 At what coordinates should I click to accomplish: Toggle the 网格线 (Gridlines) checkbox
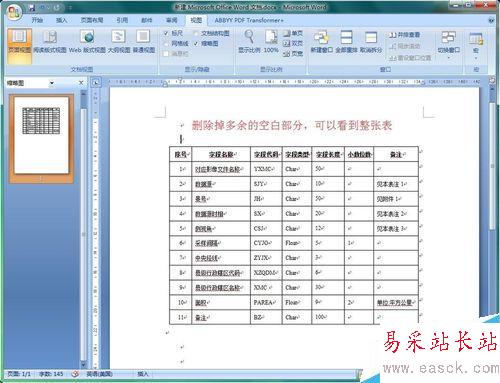[x=166, y=43]
